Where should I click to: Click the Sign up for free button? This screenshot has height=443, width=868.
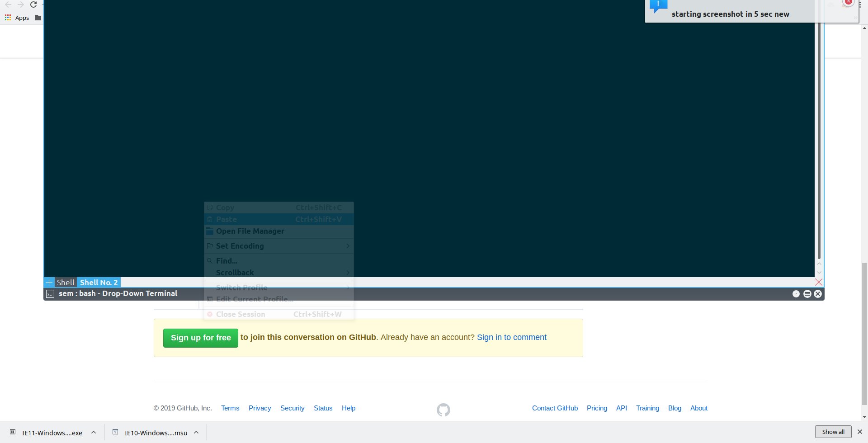click(x=201, y=338)
